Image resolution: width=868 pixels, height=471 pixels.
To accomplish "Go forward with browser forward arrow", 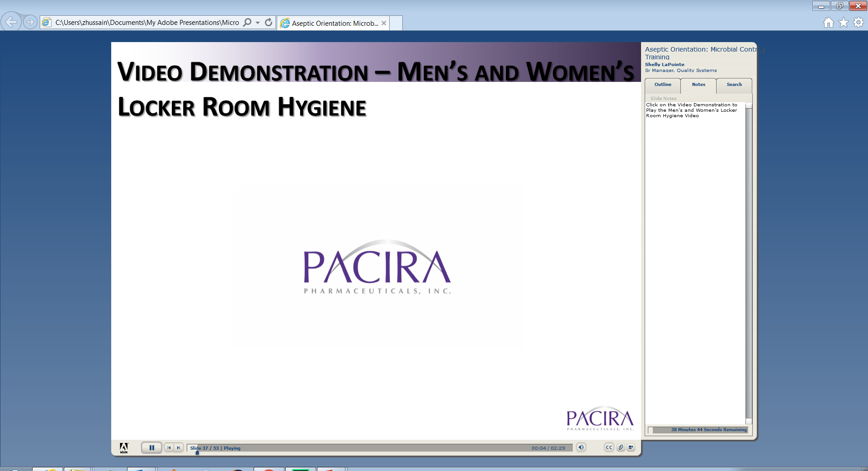I will (x=30, y=22).
